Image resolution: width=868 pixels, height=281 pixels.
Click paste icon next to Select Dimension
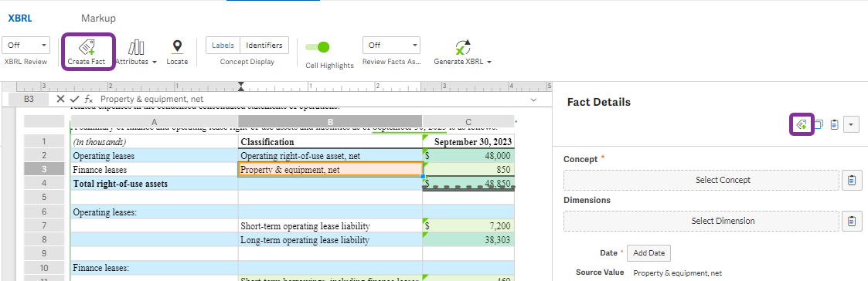(x=852, y=221)
